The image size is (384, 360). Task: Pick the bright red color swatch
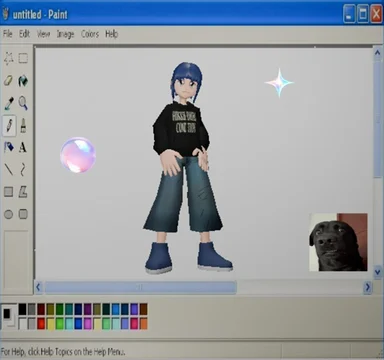[x=41, y=324]
